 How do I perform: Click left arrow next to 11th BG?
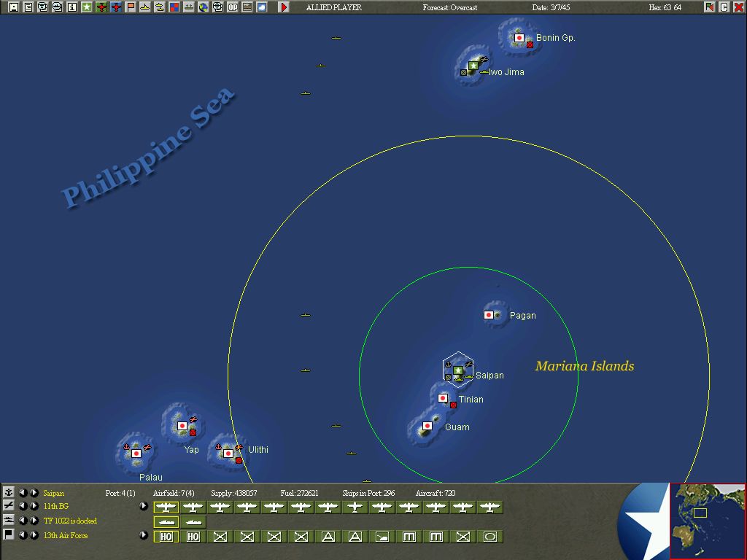(x=23, y=506)
